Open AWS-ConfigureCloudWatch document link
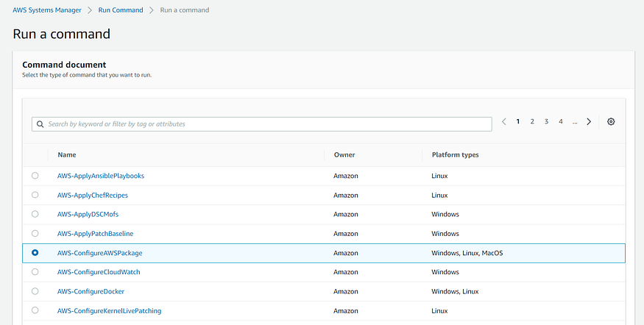This screenshot has height=325, width=644. click(x=99, y=272)
